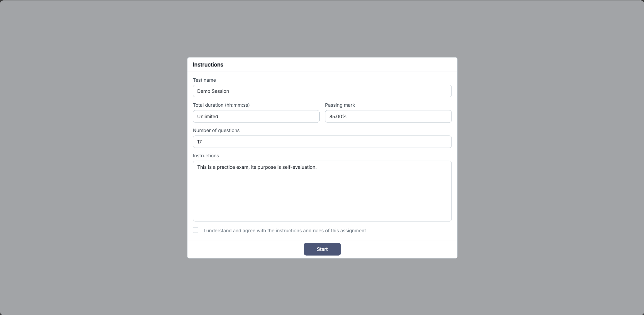Click the "Test name" label
The image size is (644, 315).
point(204,80)
